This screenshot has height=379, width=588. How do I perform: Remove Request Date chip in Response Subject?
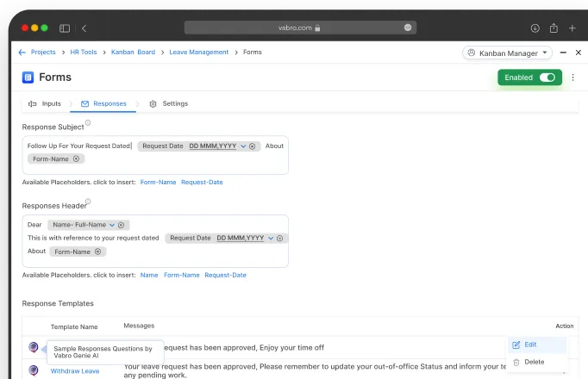pos(253,146)
